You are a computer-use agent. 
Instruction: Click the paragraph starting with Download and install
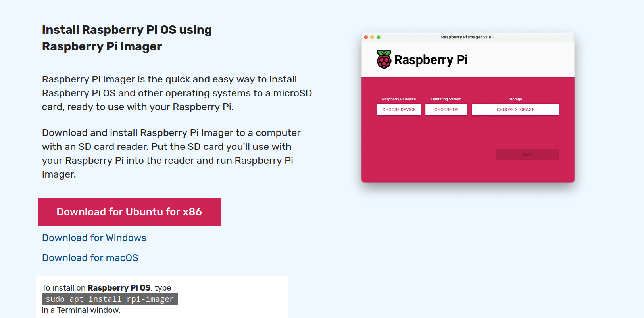point(171,153)
